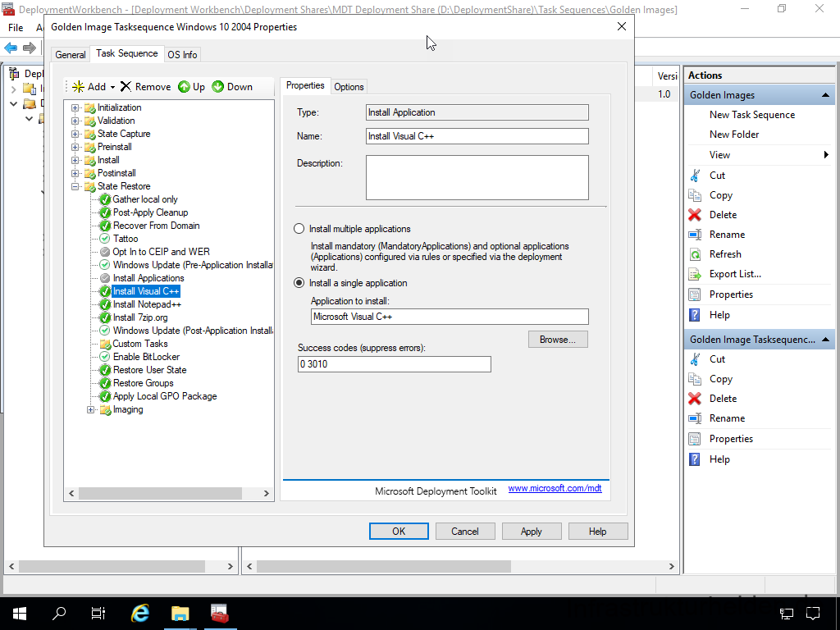This screenshot has width=840, height=630.
Task: Collapse the State Restore group
Action: point(75,186)
